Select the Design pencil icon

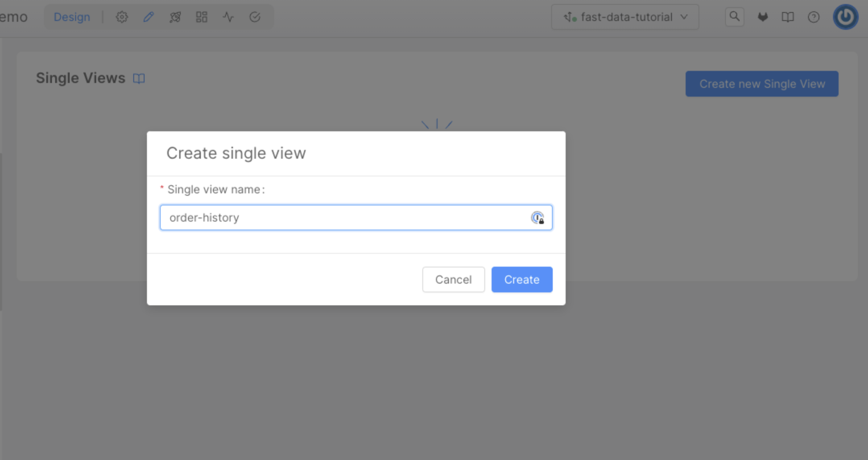point(148,17)
